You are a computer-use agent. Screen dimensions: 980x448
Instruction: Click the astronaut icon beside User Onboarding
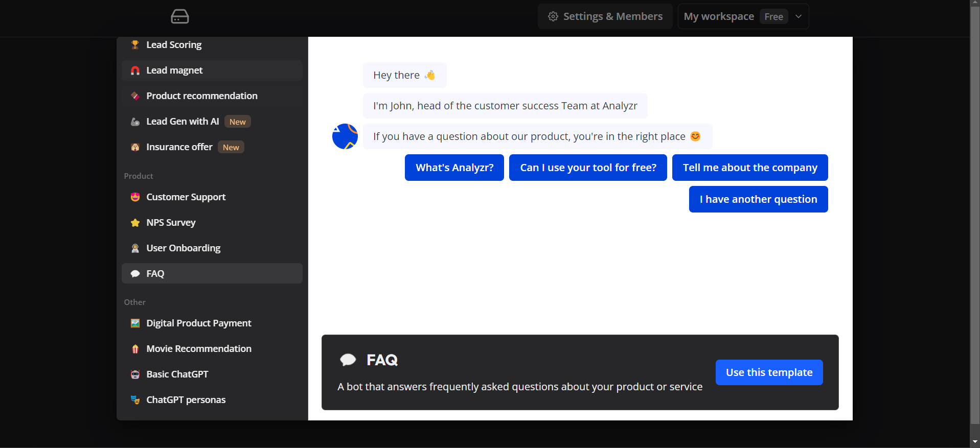135,248
